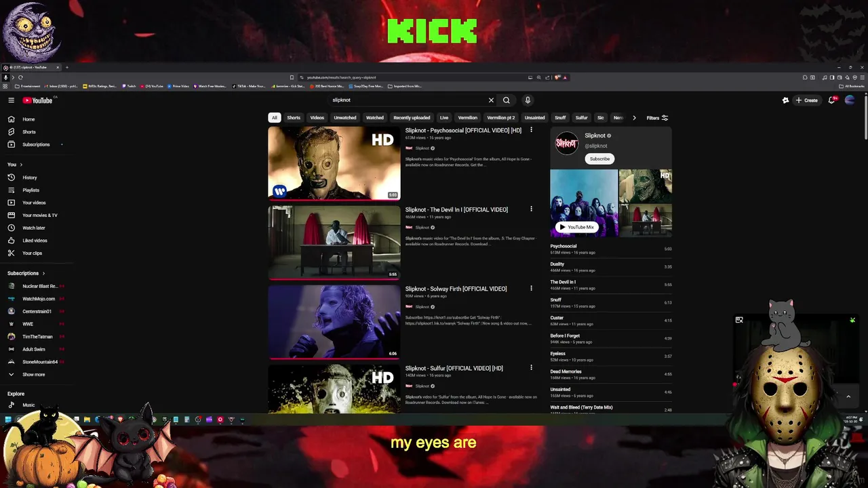Play Before I Forget from track list
This screenshot has height=488, width=868.
click(611, 338)
